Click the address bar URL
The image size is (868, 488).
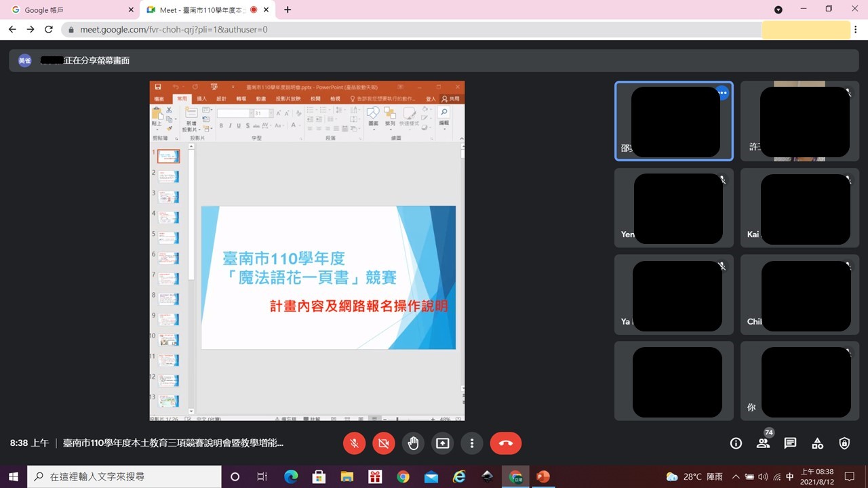[271, 30]
